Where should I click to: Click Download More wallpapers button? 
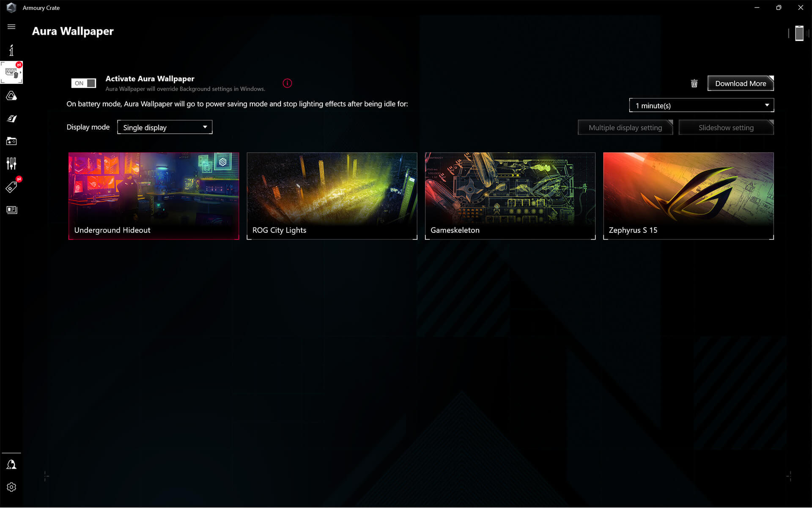point(740,83)
